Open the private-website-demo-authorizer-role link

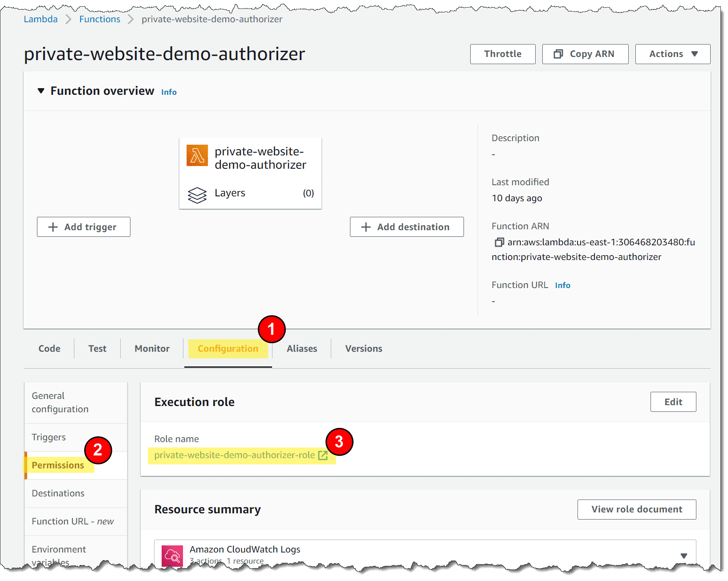coord(234,455)
